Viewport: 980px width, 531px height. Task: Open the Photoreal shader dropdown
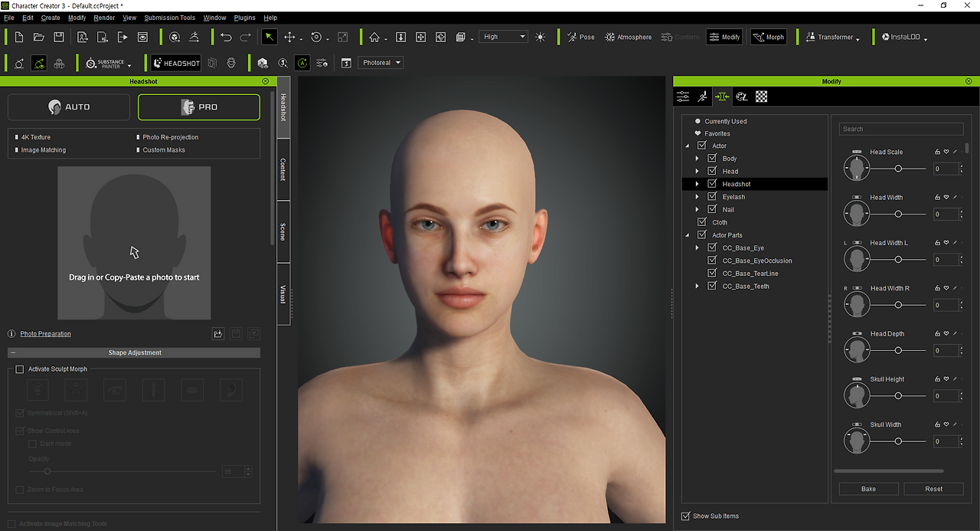click(x=380, y=63)
